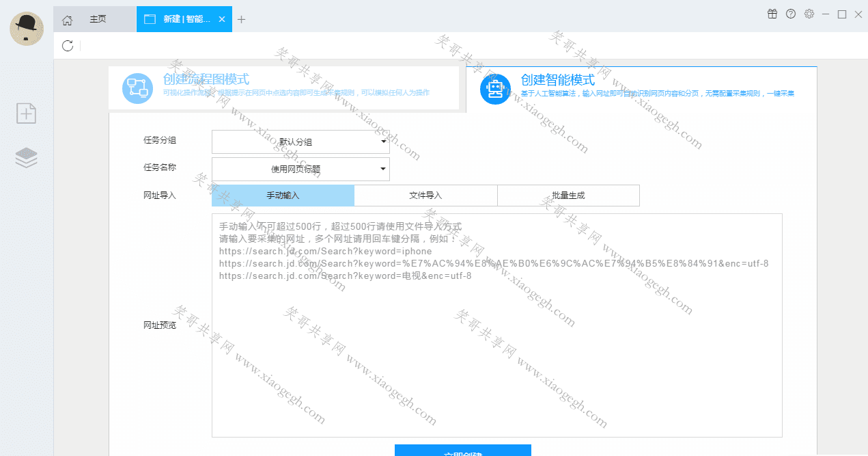Click the flowchart mode round icon
Viewport: 868px width, 456px height.
137,88
